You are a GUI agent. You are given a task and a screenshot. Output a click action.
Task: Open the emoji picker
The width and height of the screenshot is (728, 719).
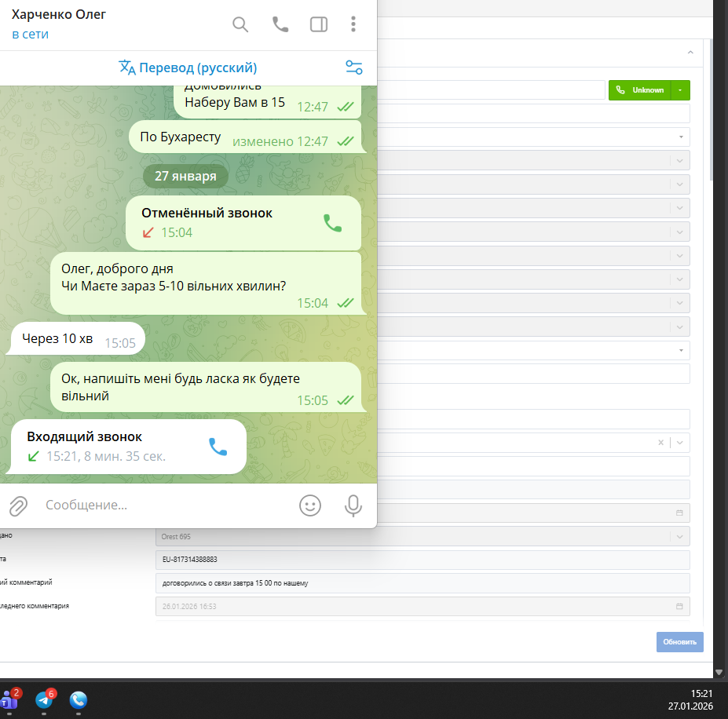click(x=309, y=505)
